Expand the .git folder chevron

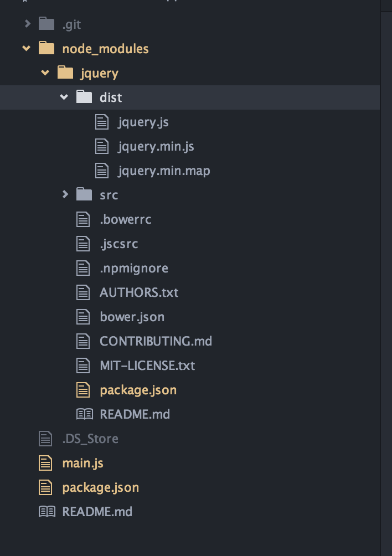pyautogui.click(x=27, y=24)
